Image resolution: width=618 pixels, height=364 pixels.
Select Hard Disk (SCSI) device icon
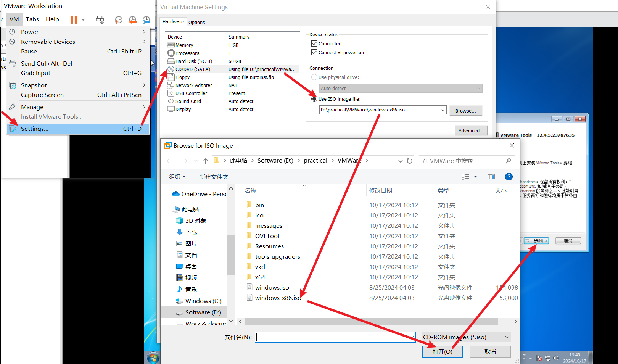(171, 61)
